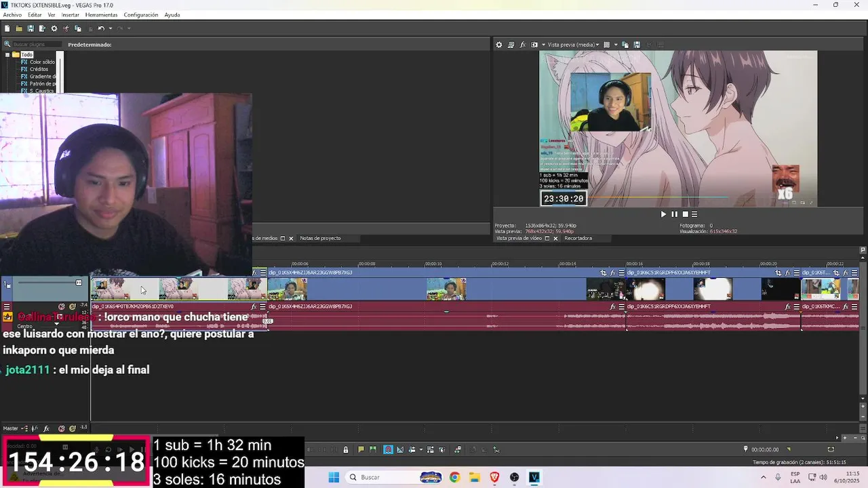
Task: Open the undo history dropdown arrow
Action: pyautogui.click(x=111, y=28)
